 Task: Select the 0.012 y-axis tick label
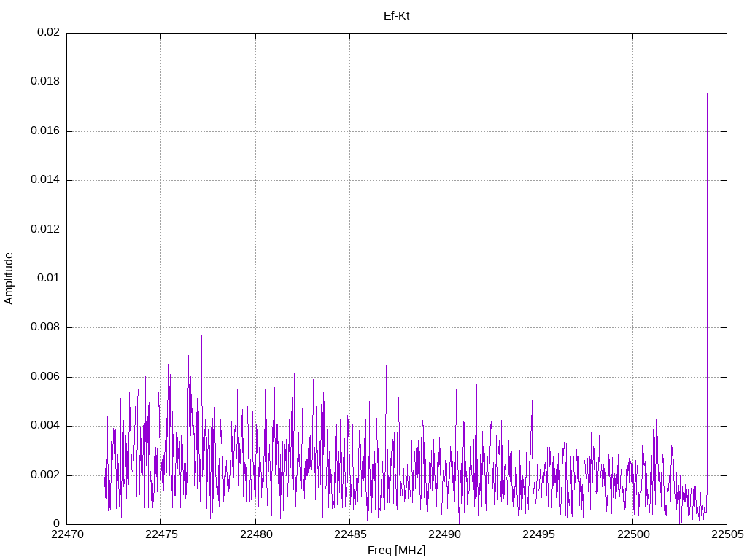[x=45, y=230]
